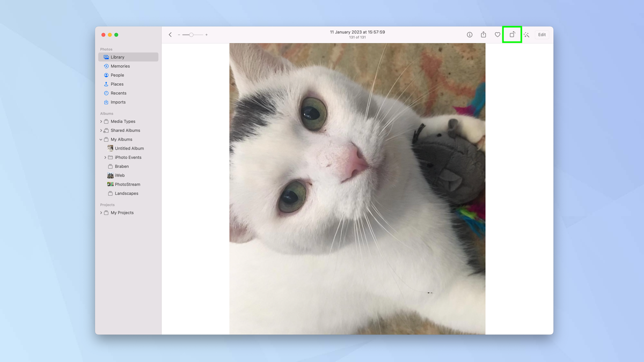Open Memories from the sidebar

pyautogui.click(x=119, y=65)
